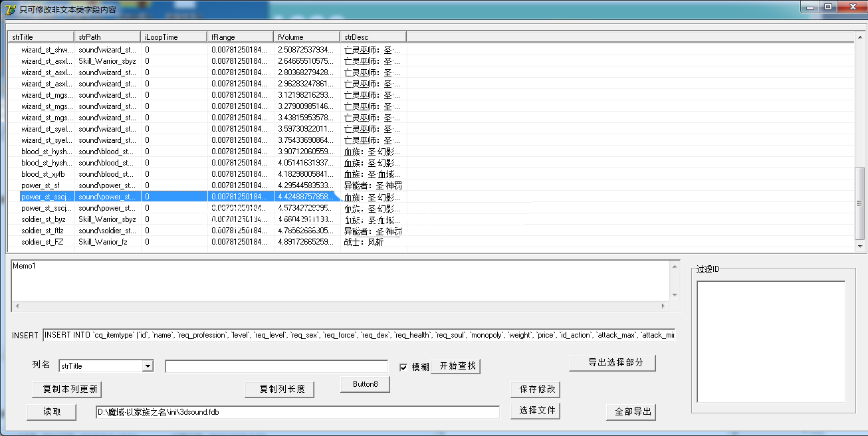
Task: Open the 列名 column name dropdown
Action: [148, 366]
